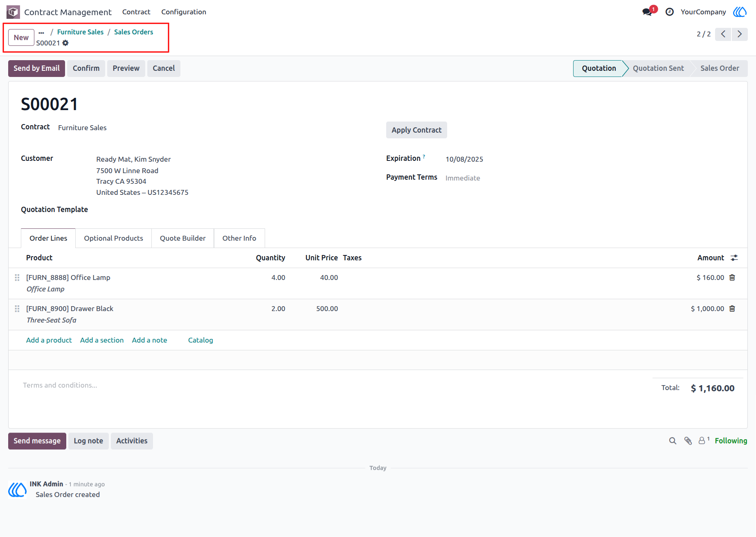The width and height of the screenshot is (756, 537).
Task: Click the Add a product link
Action: tap(49, 340)
